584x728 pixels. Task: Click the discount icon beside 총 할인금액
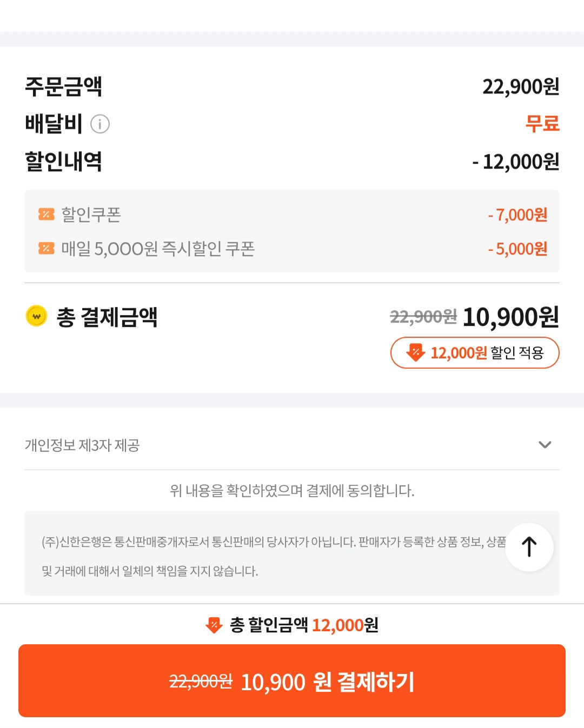tap(214, 625)
